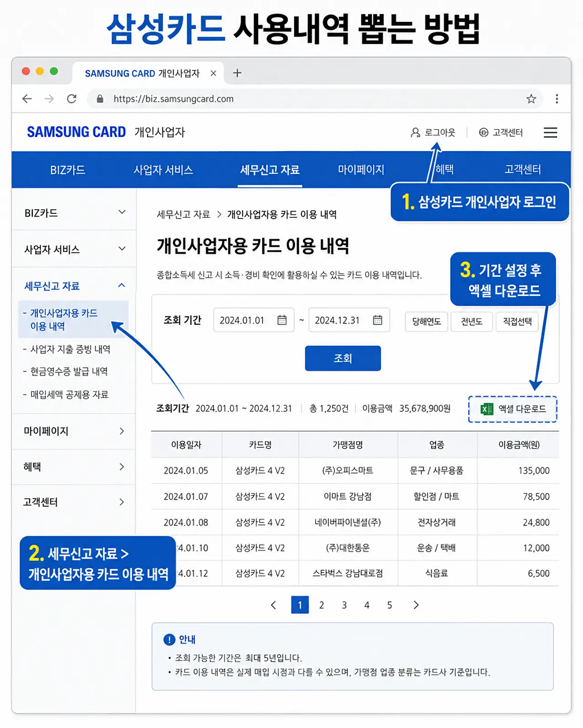Viewport: 583px width, 728px height.
Task: Select 세무신고 자료 in the navigation bar
Action: tap(270, 170)
